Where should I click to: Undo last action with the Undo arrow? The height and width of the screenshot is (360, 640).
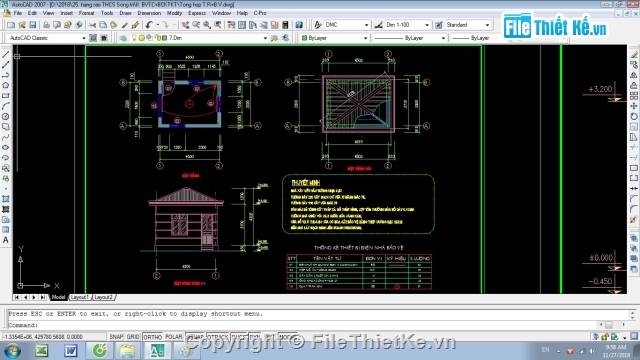click(x=149, y=25)
